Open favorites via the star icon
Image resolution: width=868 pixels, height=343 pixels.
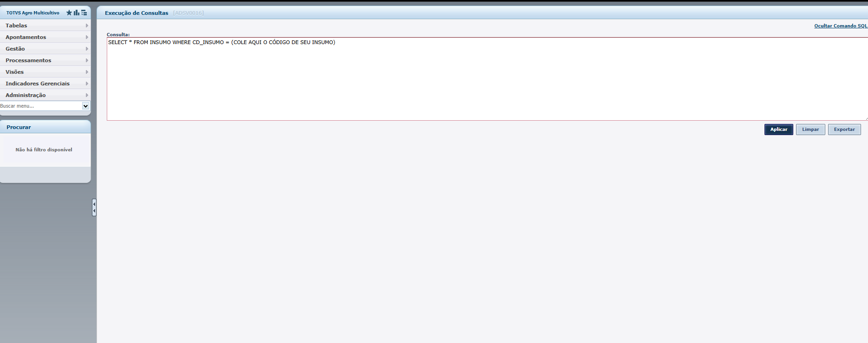click(x=69, y=13)
